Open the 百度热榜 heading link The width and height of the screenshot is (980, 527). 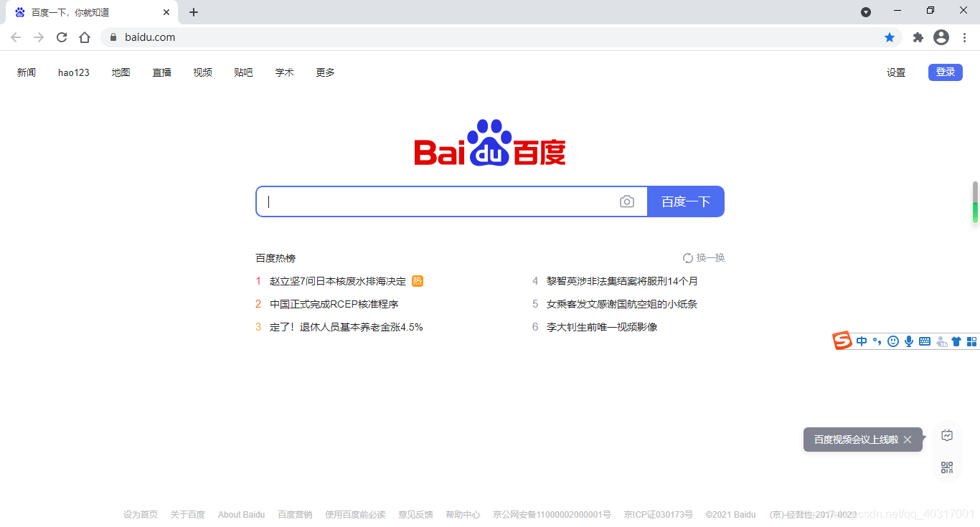(275, 258)
